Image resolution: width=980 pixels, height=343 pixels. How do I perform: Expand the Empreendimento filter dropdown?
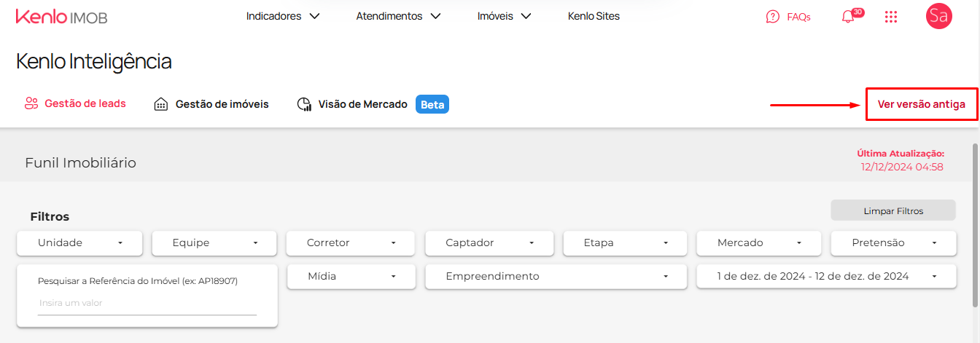pyautogui.click(x=556, y=277)
